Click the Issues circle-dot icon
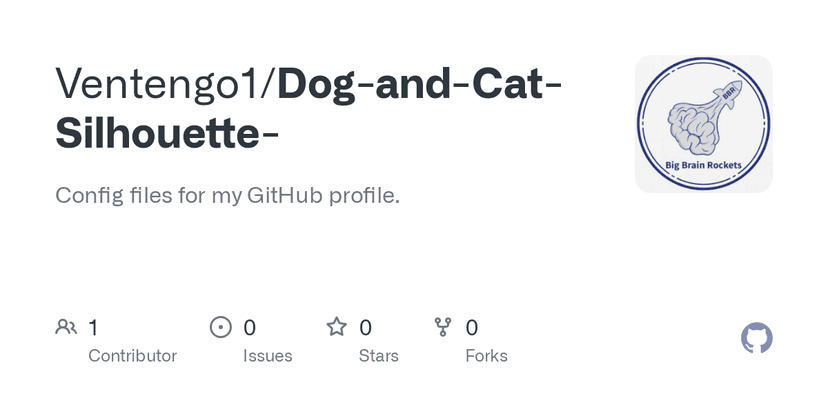The width and height of the screenshot is (828, 414). pyautogui.click(x=220, y=327)
